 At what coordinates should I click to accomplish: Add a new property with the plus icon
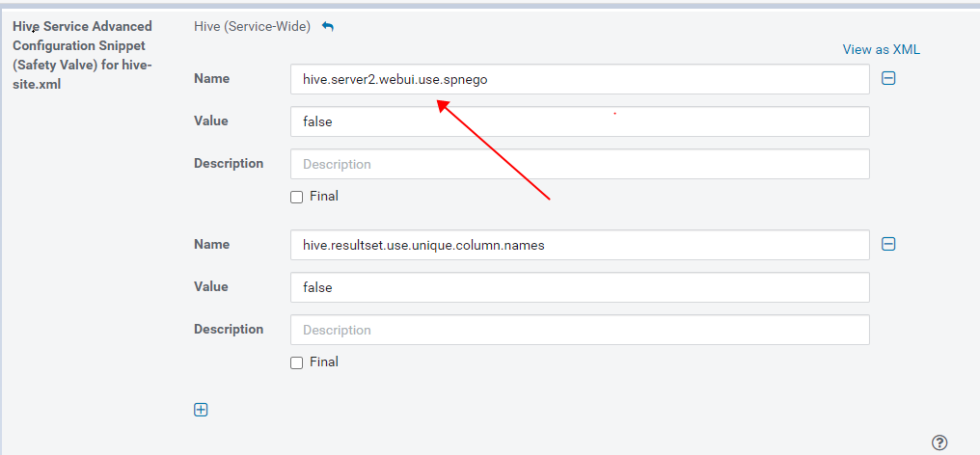pos(201,410)
